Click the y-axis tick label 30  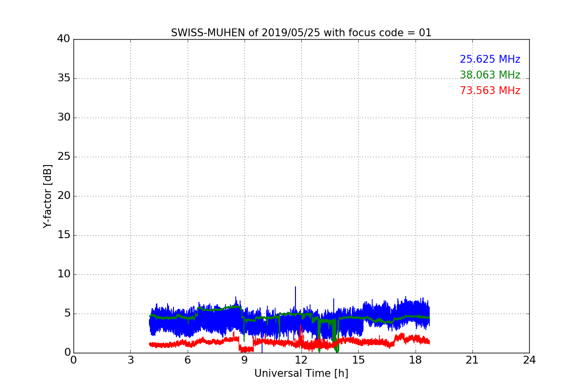pos(64,118)
